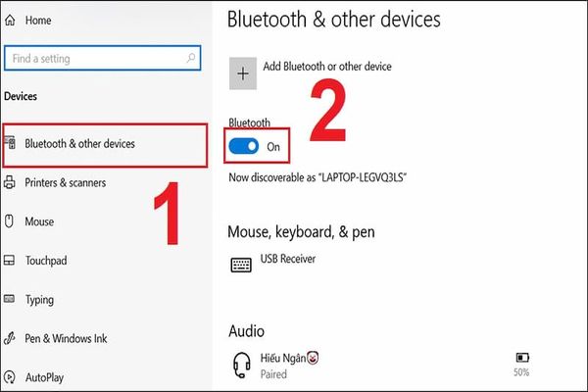Click the Home icon in the sidebar
This screenshot has height=392, width=588.
tap(9, 20)
